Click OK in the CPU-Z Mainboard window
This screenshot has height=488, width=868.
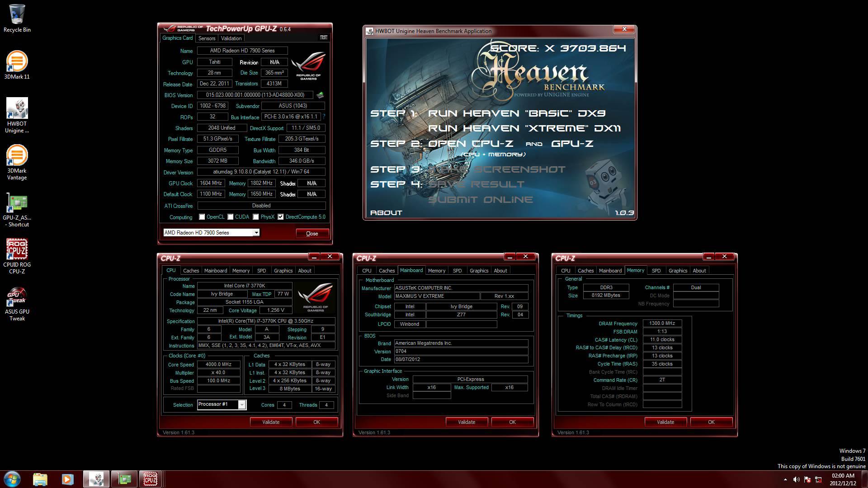point(512,422)
